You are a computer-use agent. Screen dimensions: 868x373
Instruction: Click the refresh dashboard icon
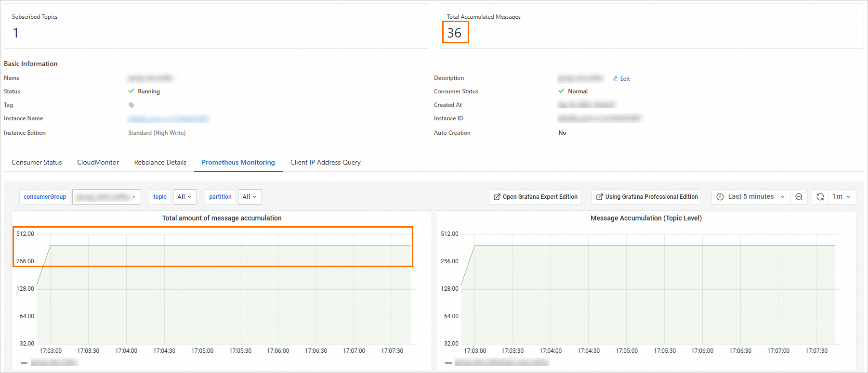820,197
